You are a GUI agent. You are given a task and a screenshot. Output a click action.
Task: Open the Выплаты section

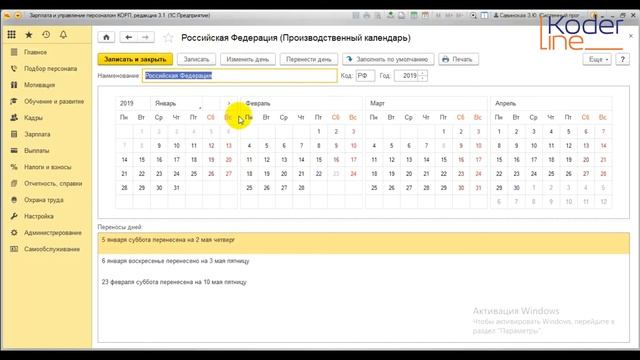[x=36, y=151]
